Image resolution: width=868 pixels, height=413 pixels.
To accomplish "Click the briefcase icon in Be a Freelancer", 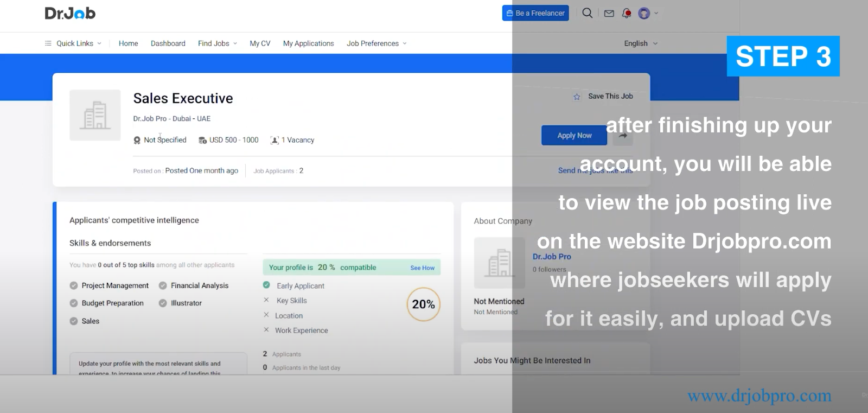I will pos(509,13).
